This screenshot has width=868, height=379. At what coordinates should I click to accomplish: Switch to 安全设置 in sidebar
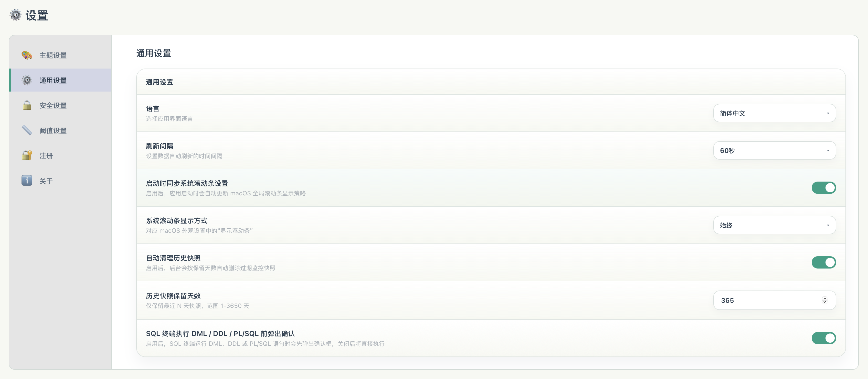(53, 105)
